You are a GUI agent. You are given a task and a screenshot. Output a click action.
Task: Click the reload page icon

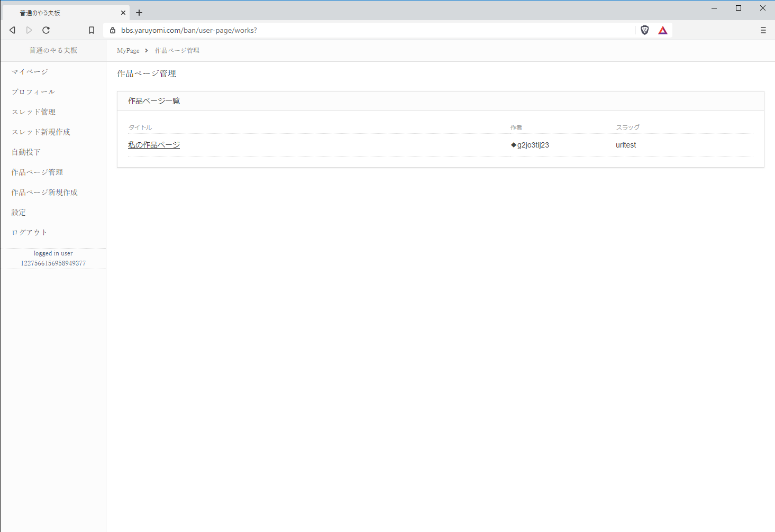46,30
